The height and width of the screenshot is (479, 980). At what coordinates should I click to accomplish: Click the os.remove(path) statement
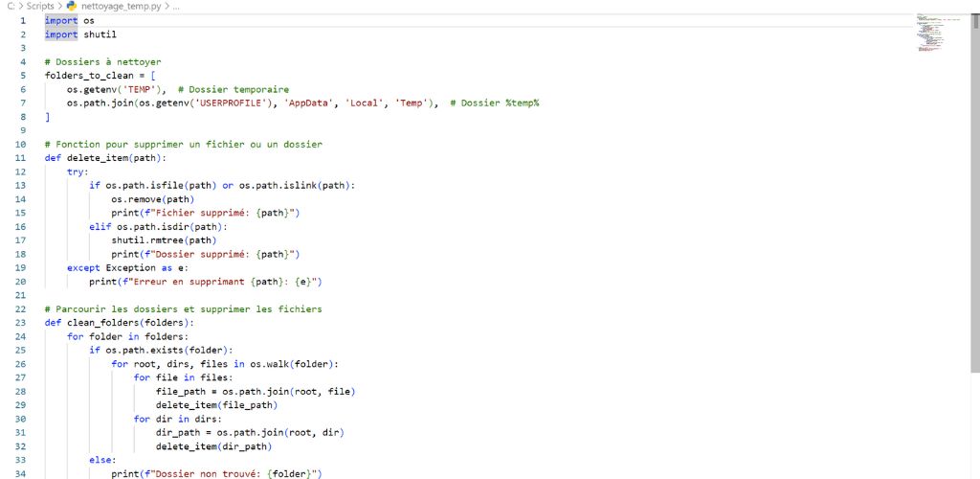pos(152,199)
